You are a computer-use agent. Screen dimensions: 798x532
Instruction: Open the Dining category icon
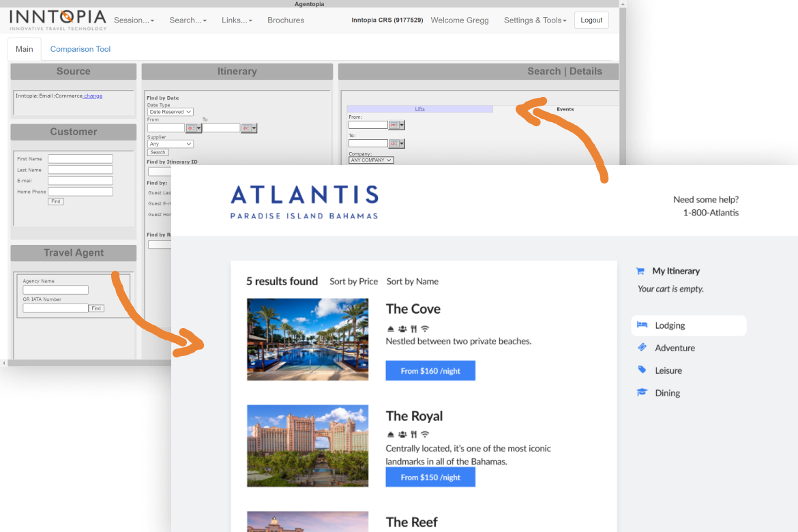[642, 393]
